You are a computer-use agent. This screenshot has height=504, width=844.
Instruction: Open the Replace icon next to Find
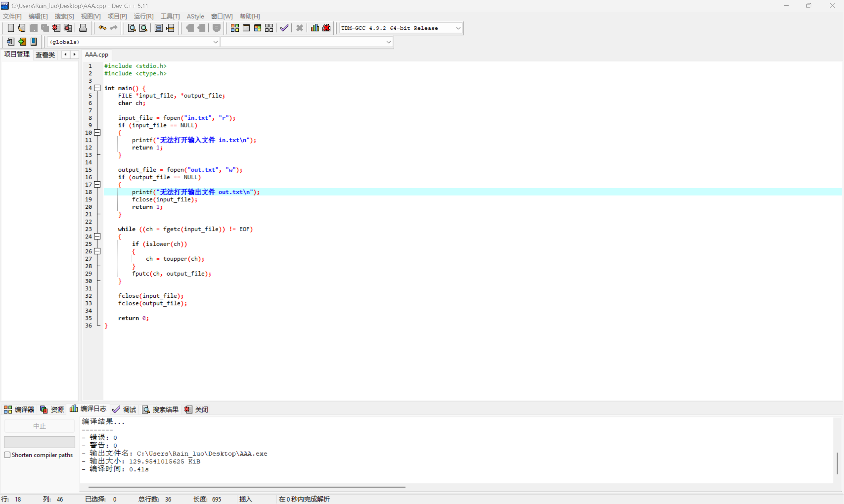143,28
